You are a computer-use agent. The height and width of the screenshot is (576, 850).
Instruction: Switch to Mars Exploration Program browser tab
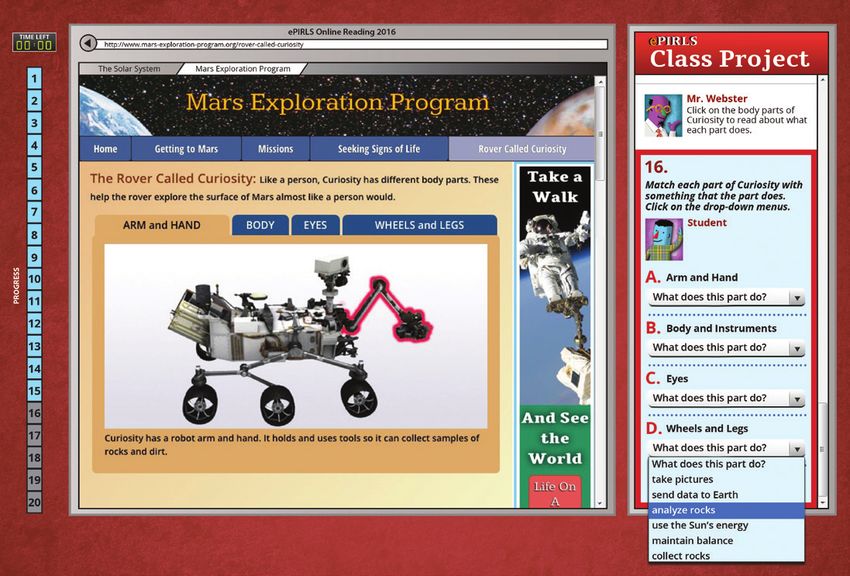coord(243,69)
